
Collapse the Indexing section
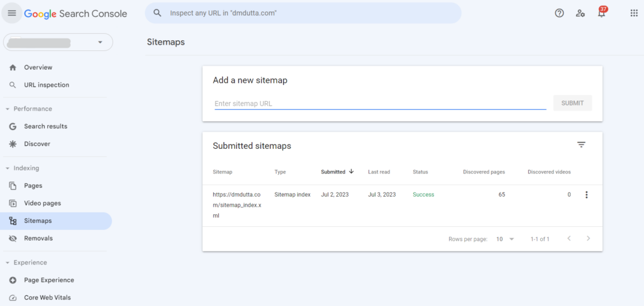tap(8, 168)
